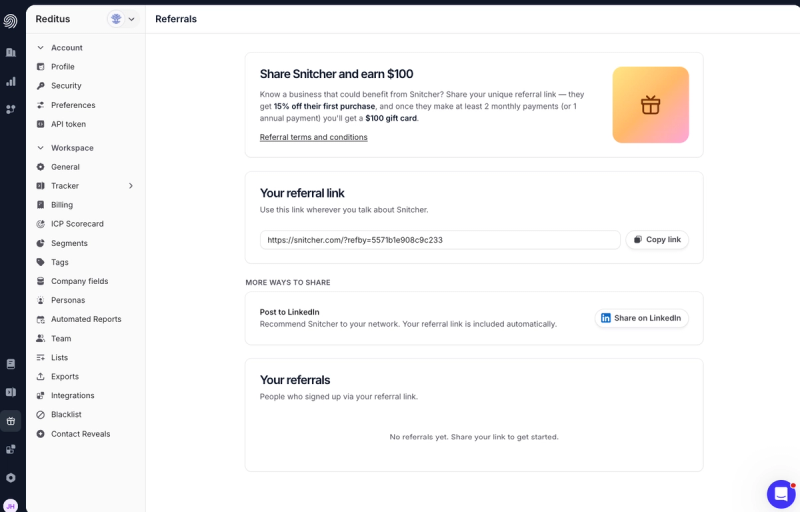This screenshot has width=800, height=512.
Task: Open ICP Scorecard page
Action: coord(77,224)
